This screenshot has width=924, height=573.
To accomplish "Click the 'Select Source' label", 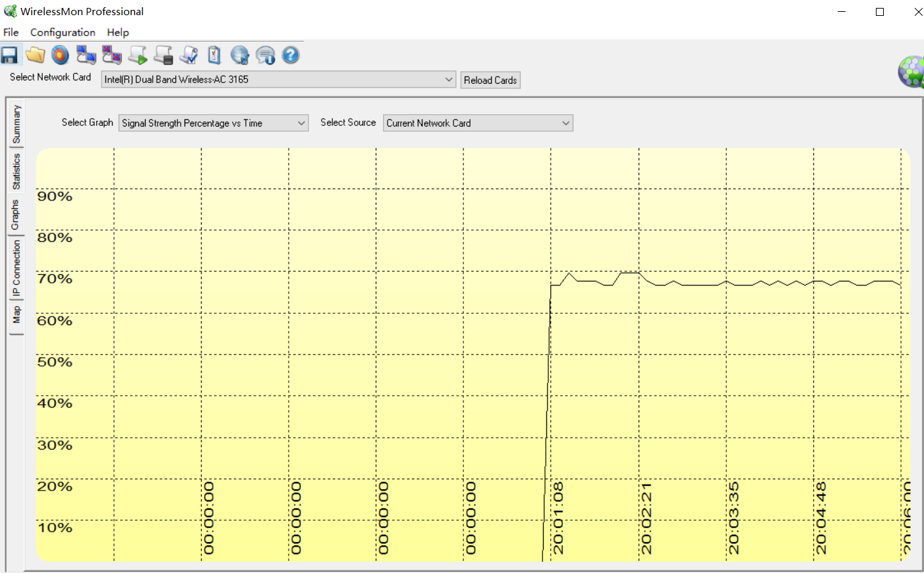I will coord(348,123).
